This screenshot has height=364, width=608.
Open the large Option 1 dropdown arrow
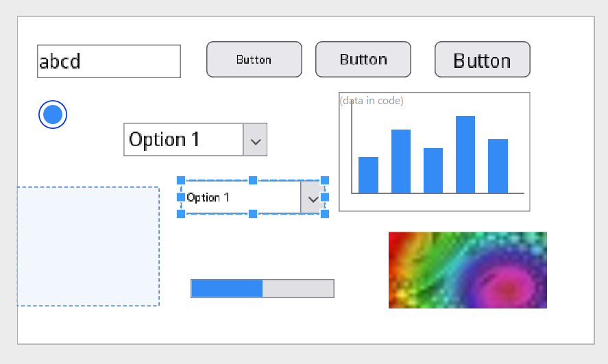tap(255, 140)
